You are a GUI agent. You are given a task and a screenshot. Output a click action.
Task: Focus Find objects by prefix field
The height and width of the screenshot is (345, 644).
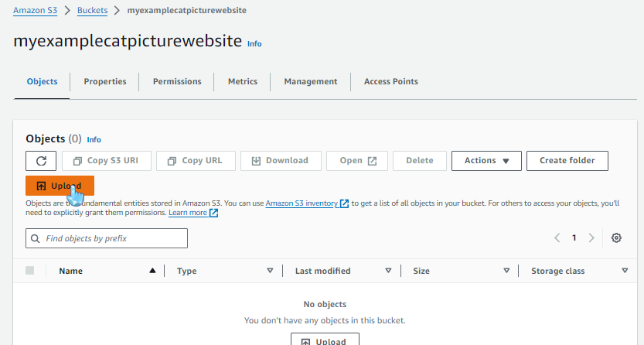point(107,238)
